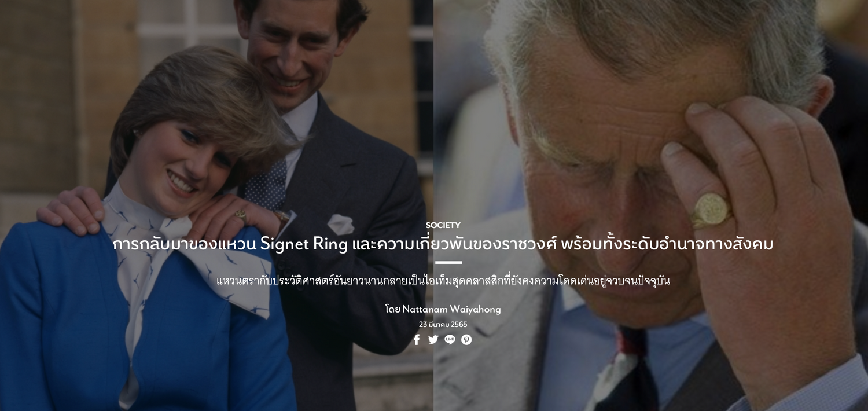868x411 pixels.
Task: Open the Signet Ring article headline
Action: coord(443,244)
